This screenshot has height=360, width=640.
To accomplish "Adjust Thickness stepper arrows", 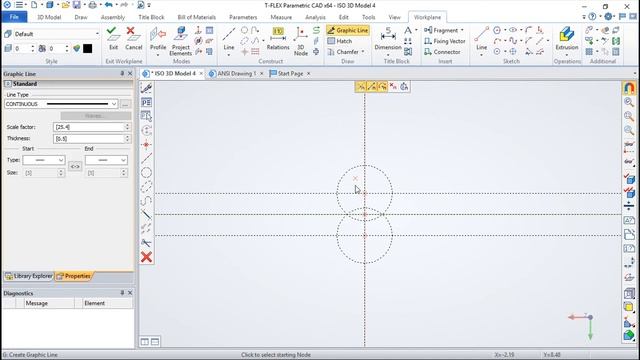I will [x=127, y=139].
